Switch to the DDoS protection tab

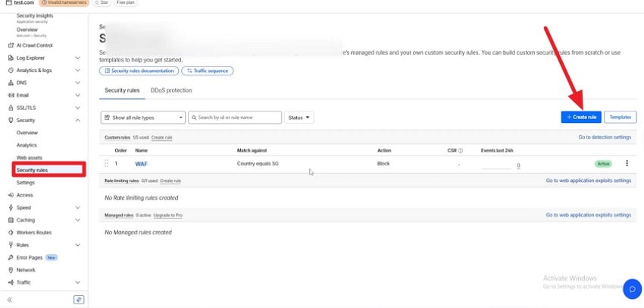171,90
